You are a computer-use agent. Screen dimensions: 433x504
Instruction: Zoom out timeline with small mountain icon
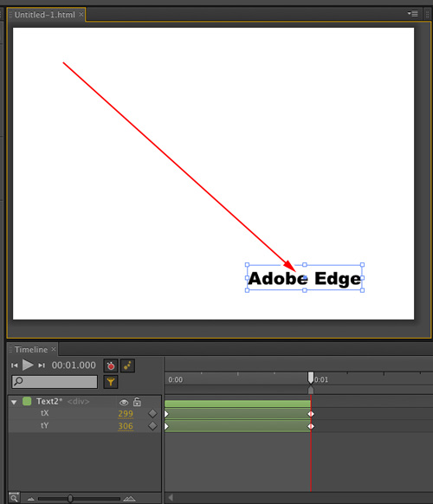tap(31, 499)
